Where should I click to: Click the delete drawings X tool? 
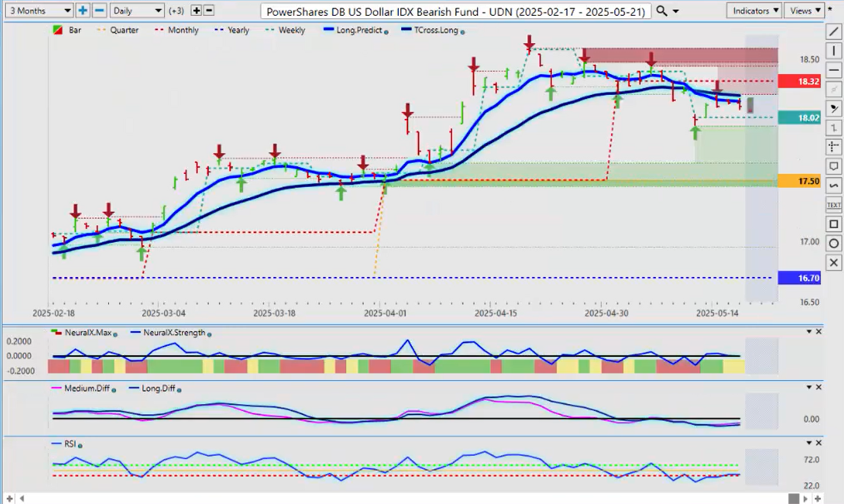coord(833,263)
